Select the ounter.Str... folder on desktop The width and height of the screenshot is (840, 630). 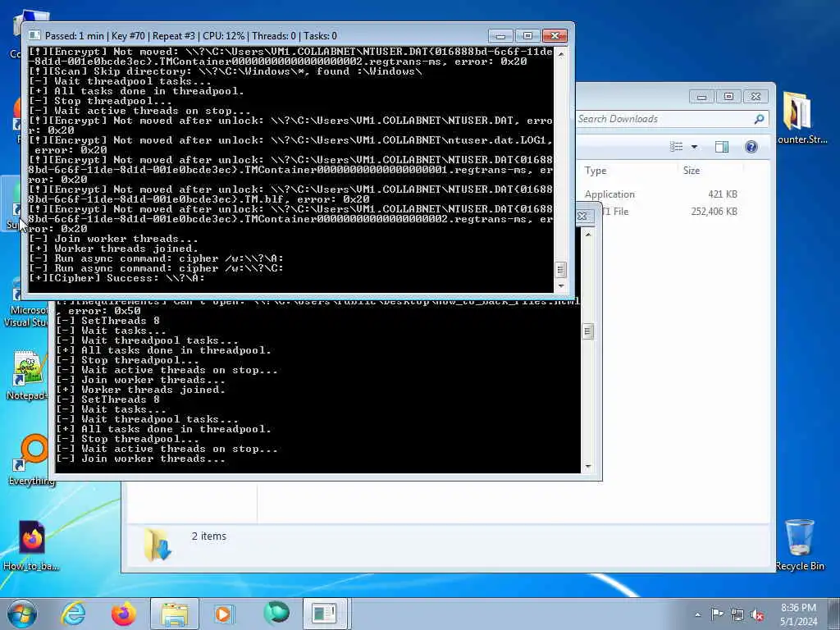(x=801, y=117)
